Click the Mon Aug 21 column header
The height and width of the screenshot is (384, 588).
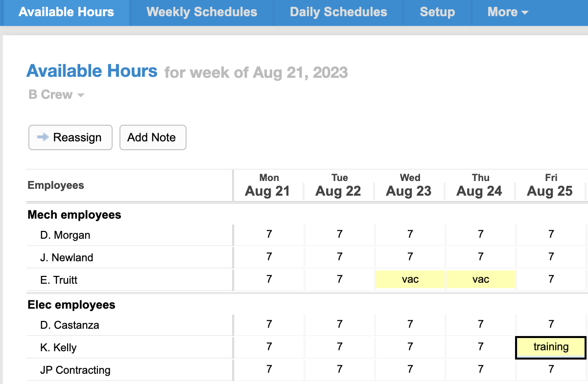tap(268, 186)
